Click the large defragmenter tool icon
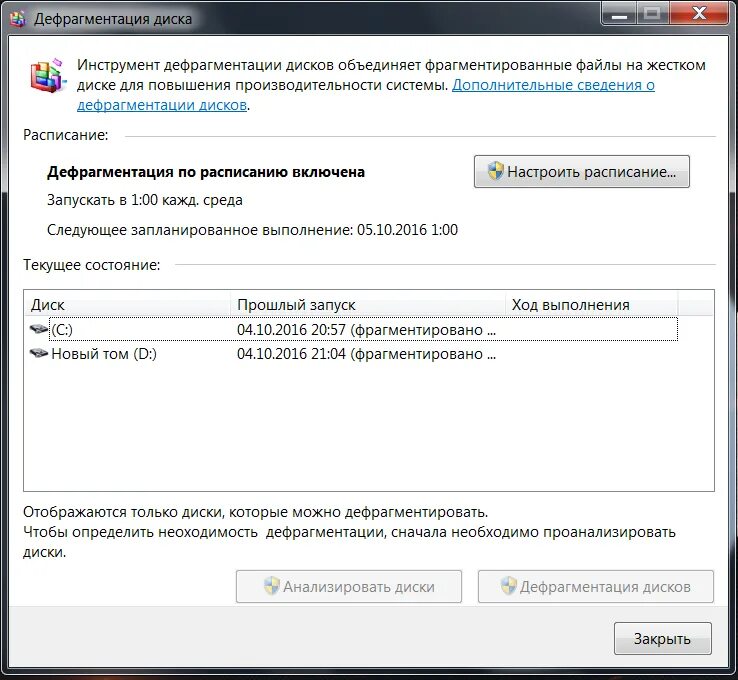The height and width of the screenshot is (680, 738). click(x=47, y=75)
